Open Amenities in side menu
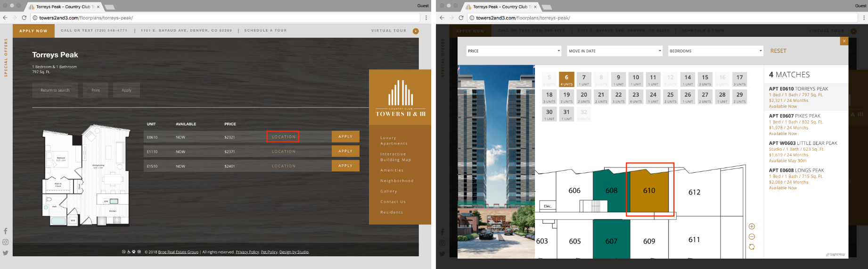This screenshot has height=269, width=868. coord(392,170)
